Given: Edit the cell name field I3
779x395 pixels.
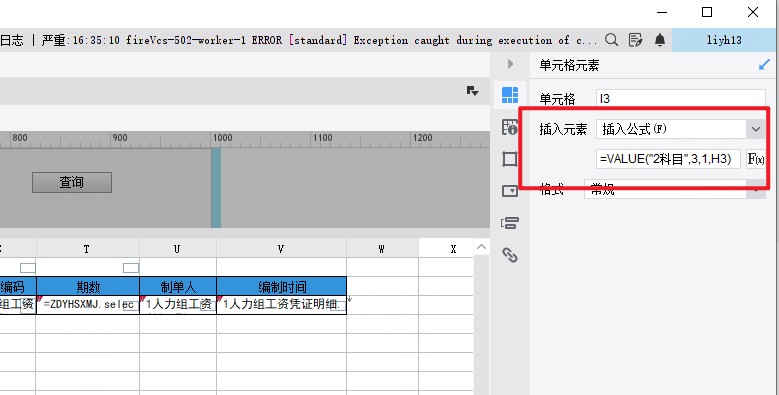Looking at the screenshot, I should click(681, 98).
